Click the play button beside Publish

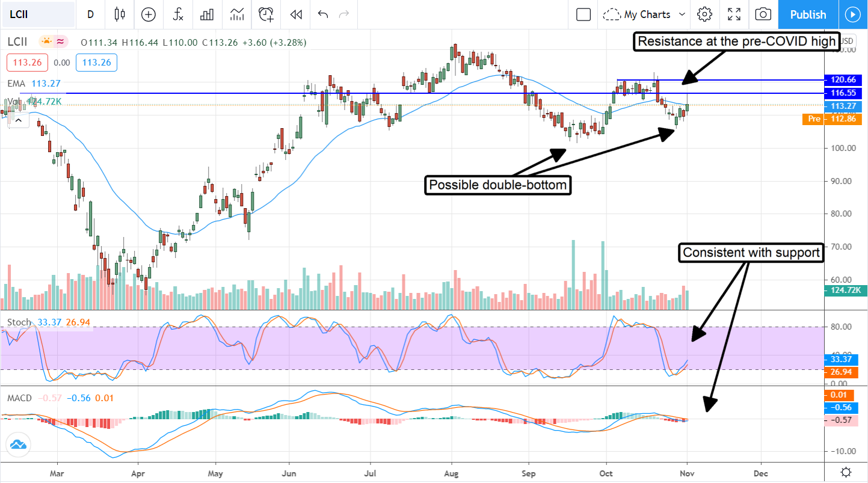[853, 14]
